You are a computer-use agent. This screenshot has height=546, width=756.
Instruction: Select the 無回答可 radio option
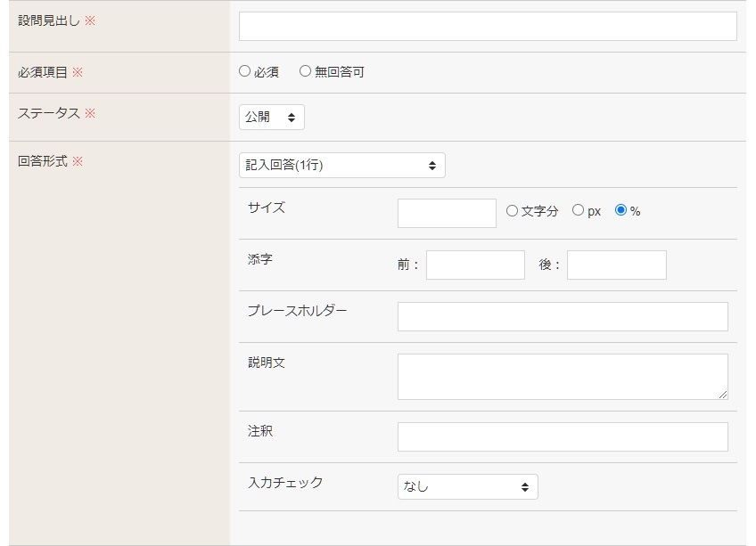point(306,71)
